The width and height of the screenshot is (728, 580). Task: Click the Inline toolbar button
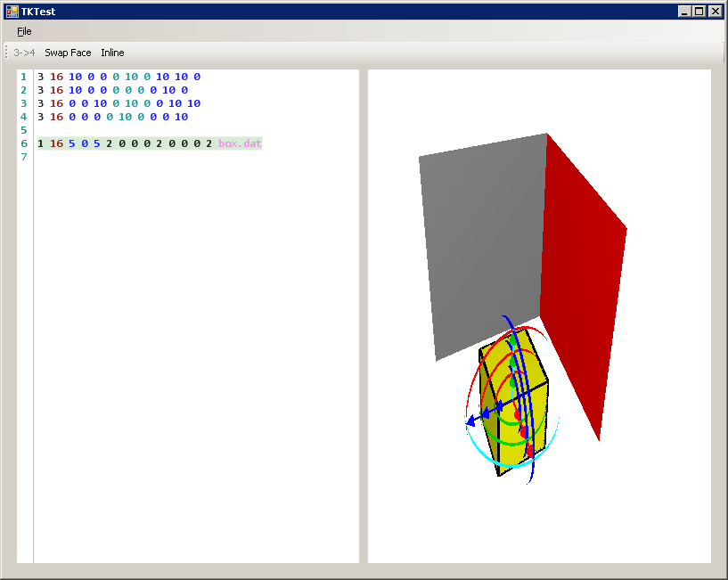click(x=112, y=53)
